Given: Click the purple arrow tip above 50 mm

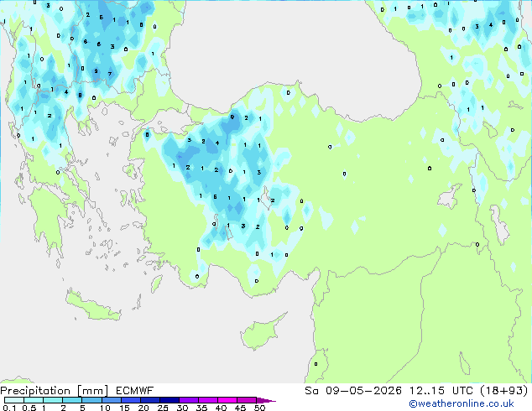Looking at the screenshot, I should [266, 400].
